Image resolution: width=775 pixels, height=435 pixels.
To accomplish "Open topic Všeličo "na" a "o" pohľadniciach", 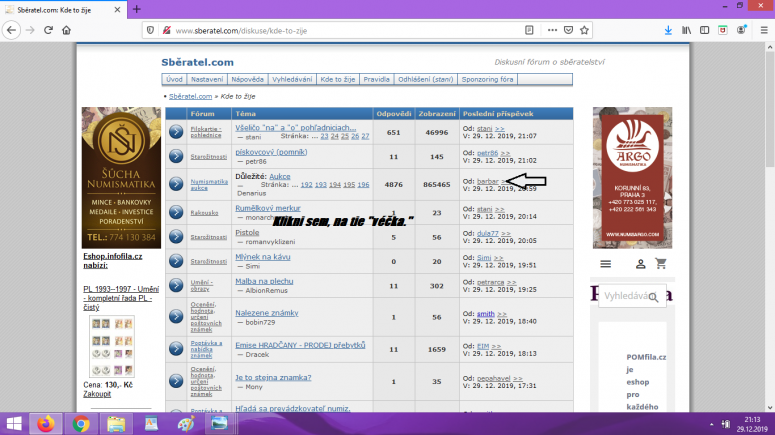I will point(296,128).
